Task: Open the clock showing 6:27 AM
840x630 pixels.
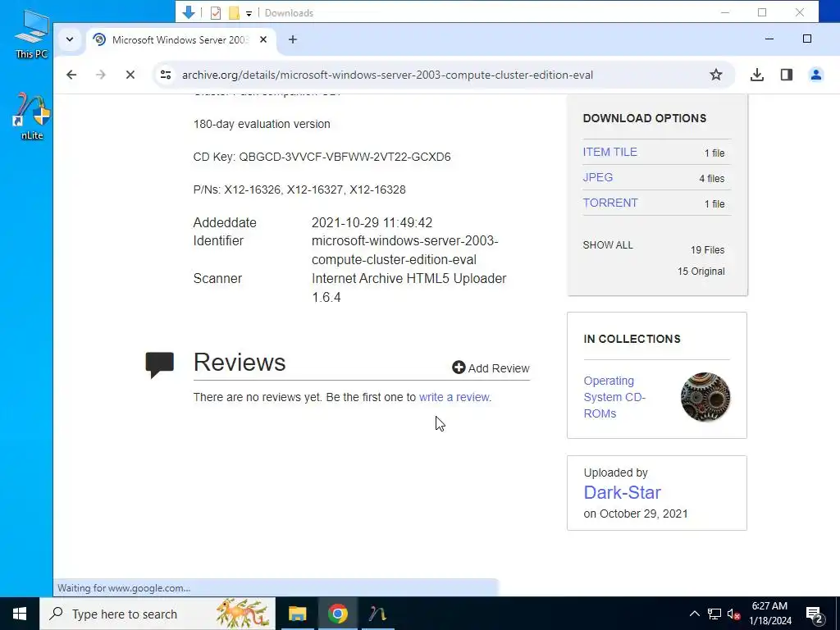Action: point(769,614)
